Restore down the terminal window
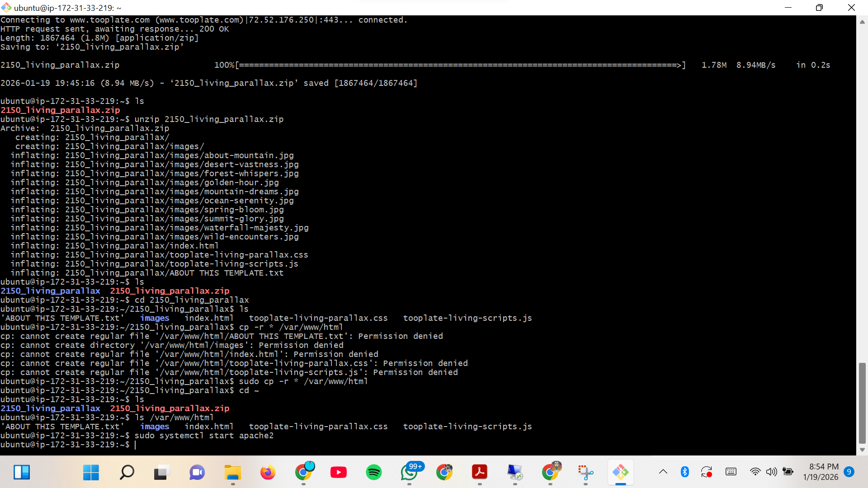The image size is (868, 488). 819,8
